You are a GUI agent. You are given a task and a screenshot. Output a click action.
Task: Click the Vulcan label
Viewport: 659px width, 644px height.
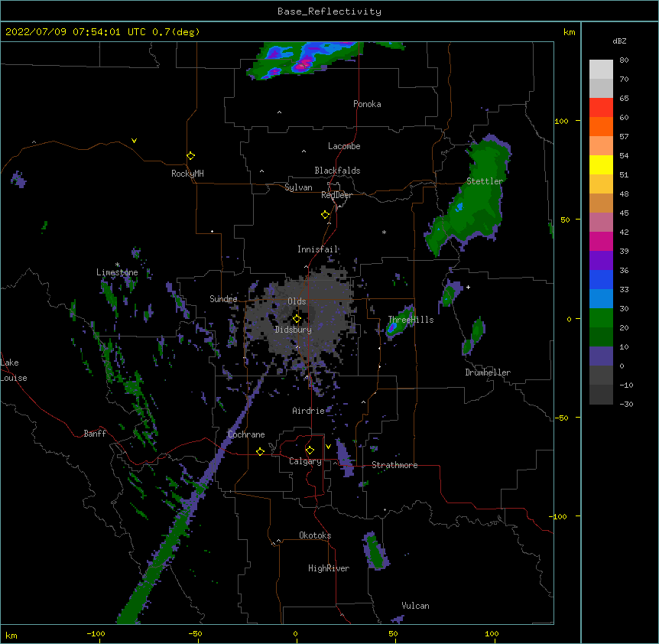pyautogui.click(x=415, y=606)
